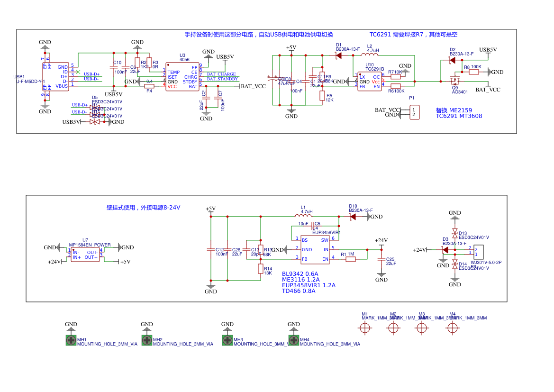Click the L1 4.7uH inductor symbol
Screen dimensions: 554x392
pyautogui.click(x=303, y=216)
